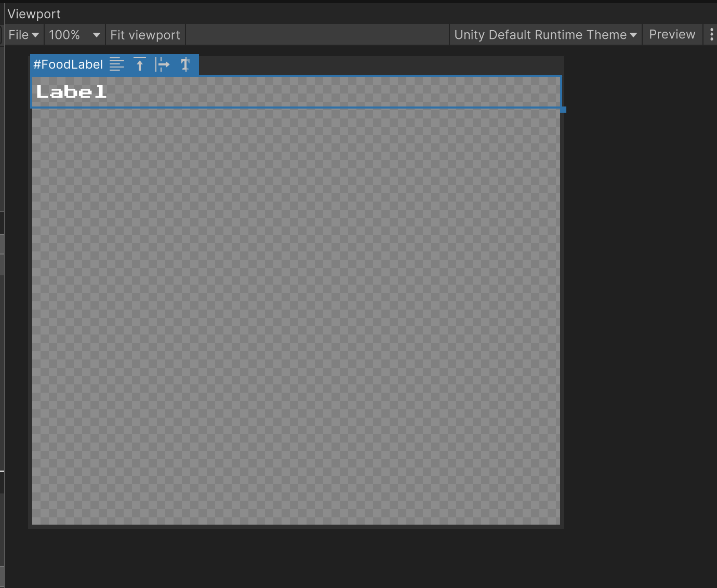Click the empty toolbar space after Fit viewport

tap(317, 35)
